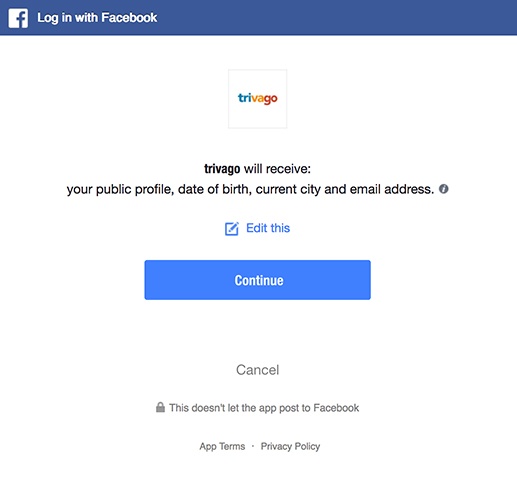This screenshot has height=500, width=517.
Task: Click the Log in with Facebook title
Action: (97, 18)
